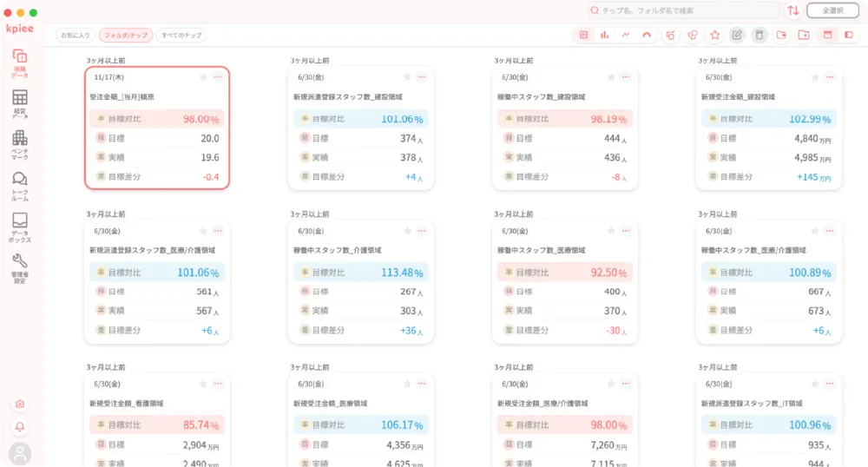Click the calendar icon in toolbar

(827, 35)
